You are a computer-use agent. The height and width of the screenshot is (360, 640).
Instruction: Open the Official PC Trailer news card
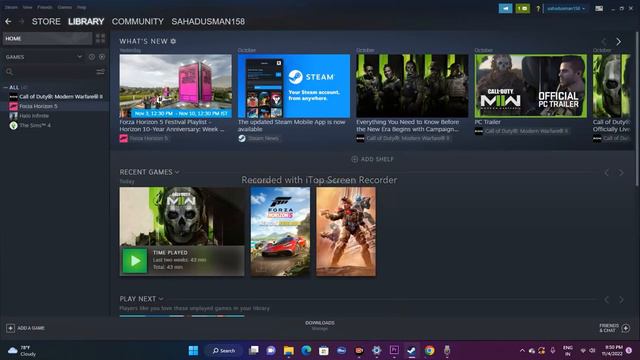point(531,86)
